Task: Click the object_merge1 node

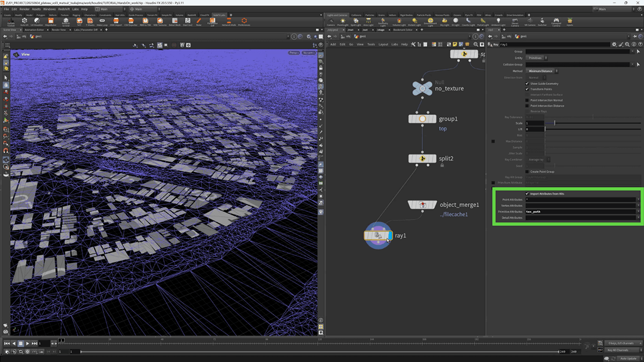Action: (422, 205)
